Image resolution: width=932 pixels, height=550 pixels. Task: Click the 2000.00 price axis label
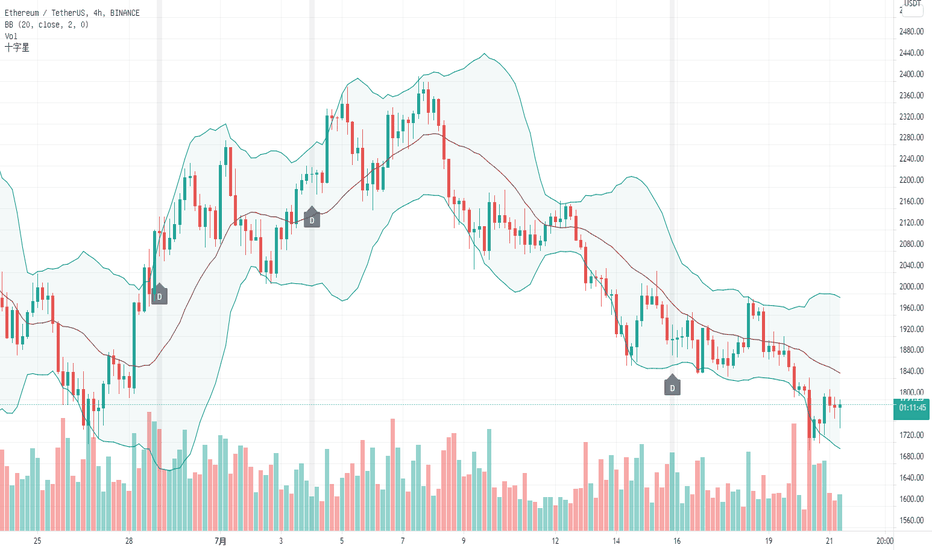coord(910,287)
